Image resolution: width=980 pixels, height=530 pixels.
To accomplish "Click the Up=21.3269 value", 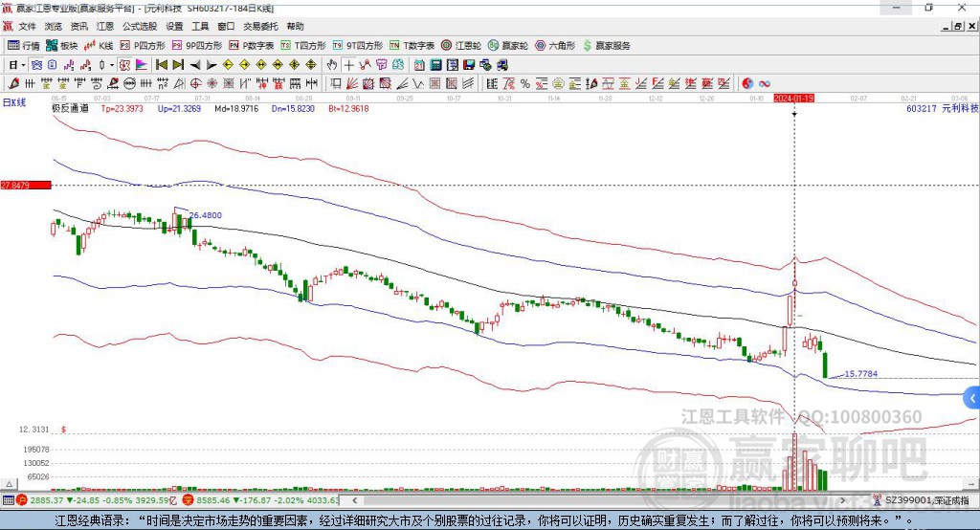I will (x=179, y=109).
